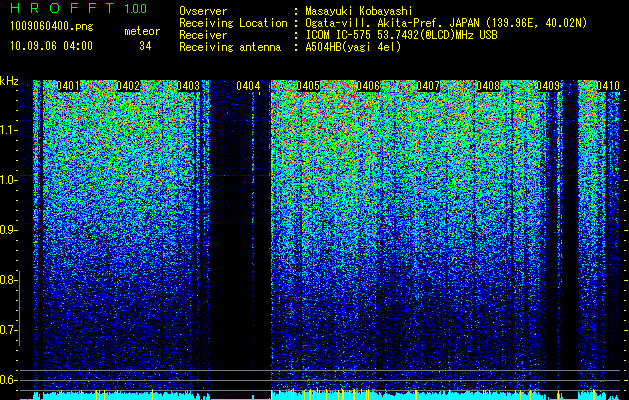Click the 0402 time marker

[x=128, y=86]
